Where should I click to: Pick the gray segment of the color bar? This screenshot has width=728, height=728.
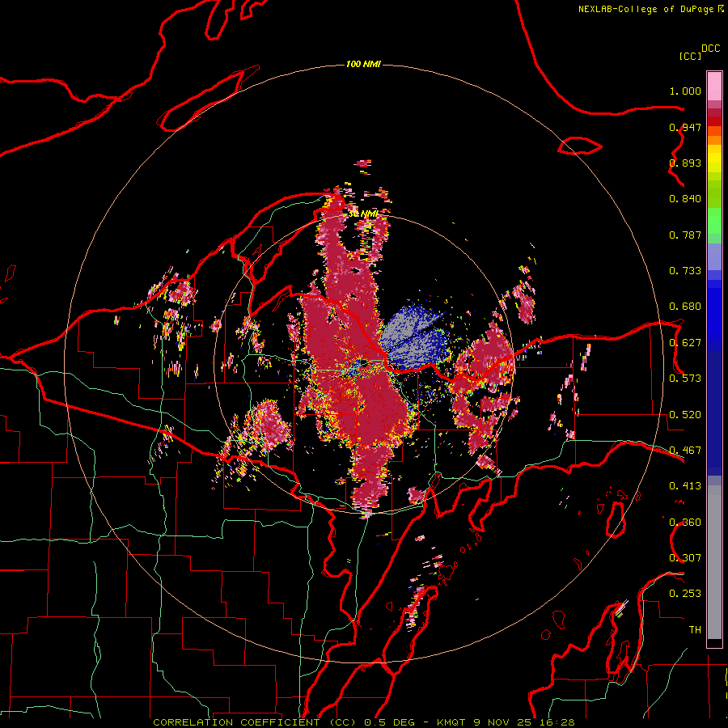click(x=714, y=562)
